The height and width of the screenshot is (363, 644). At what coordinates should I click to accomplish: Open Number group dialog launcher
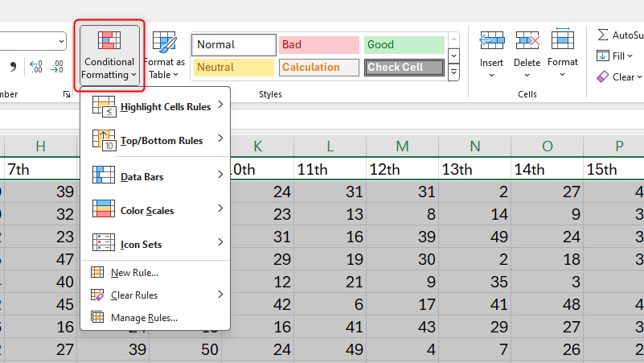pyautogui.click(x=66, y=95)
